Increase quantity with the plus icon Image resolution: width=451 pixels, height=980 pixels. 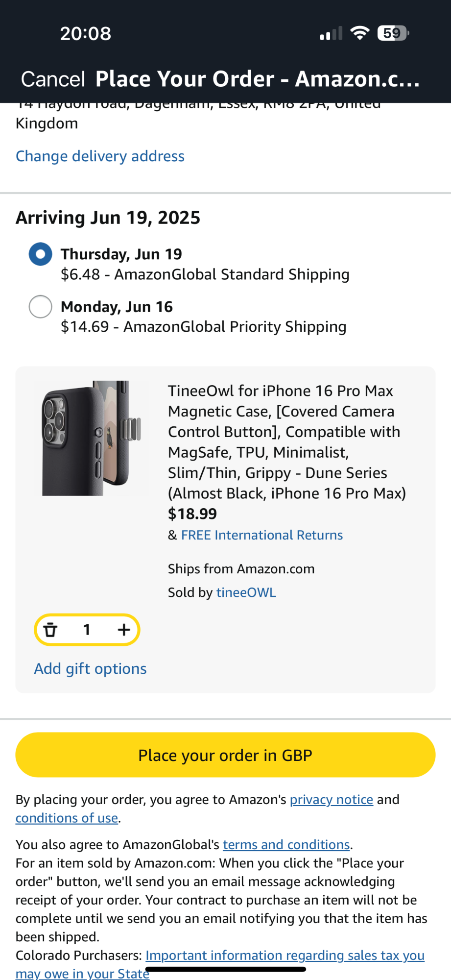coord(124,630)
